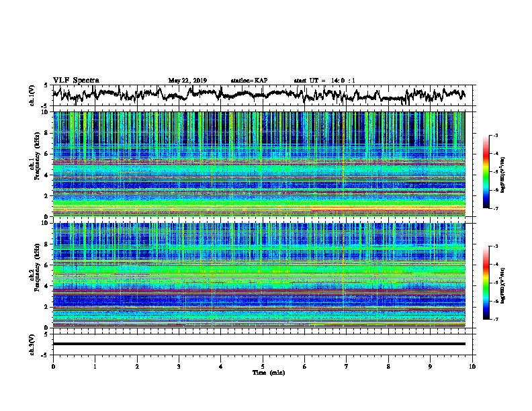Select the date text "May 22, 2019"

[x=187, y=81]
